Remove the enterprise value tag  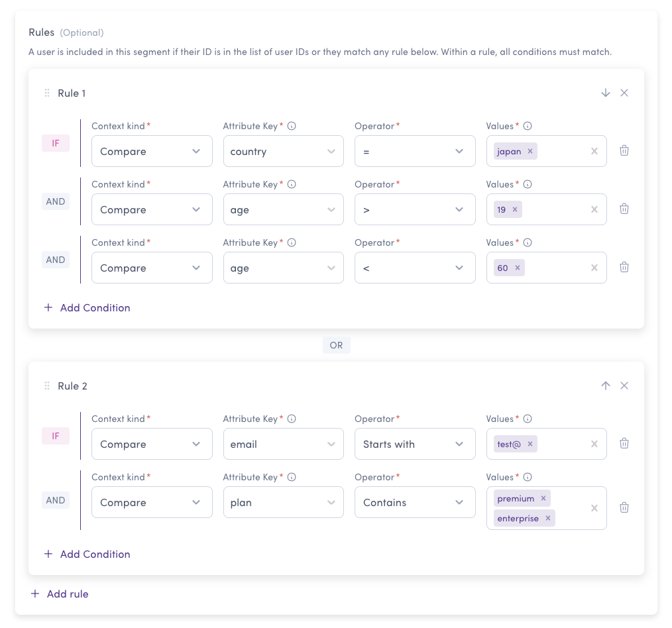547,518
